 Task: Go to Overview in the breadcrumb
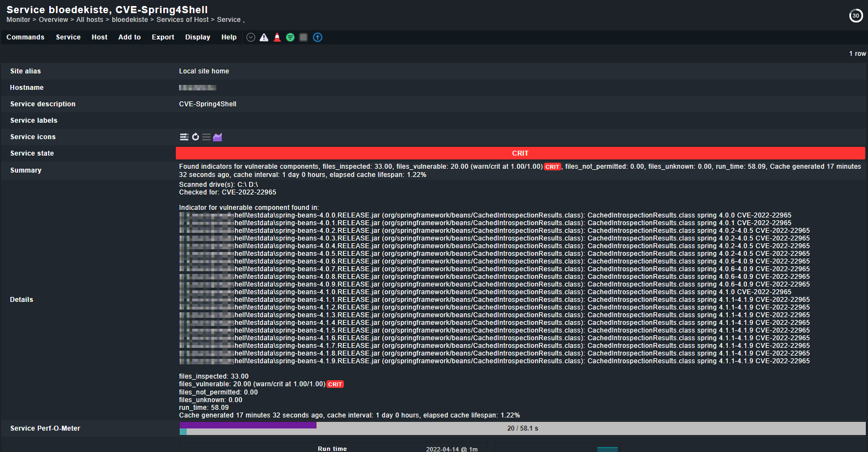[54, 20]
